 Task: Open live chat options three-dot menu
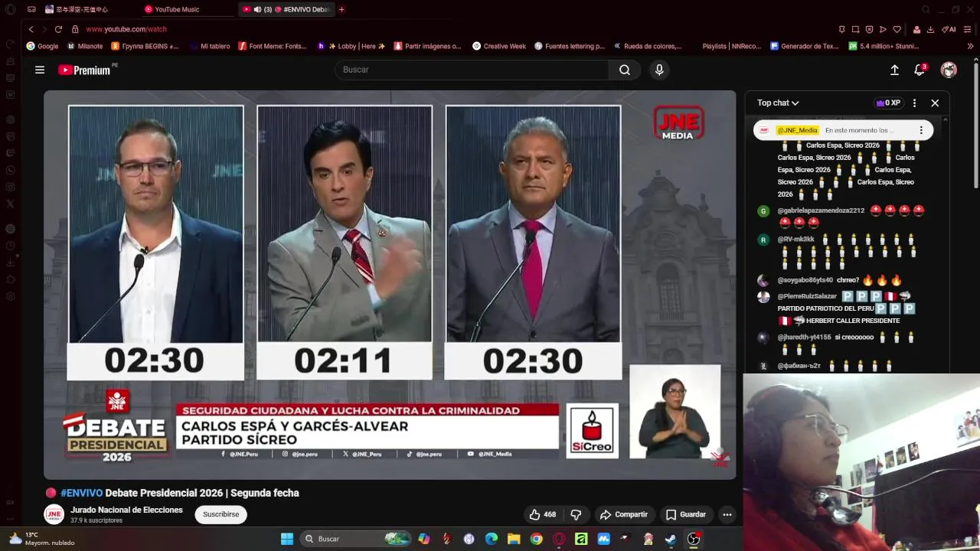(x=914, y=103)
